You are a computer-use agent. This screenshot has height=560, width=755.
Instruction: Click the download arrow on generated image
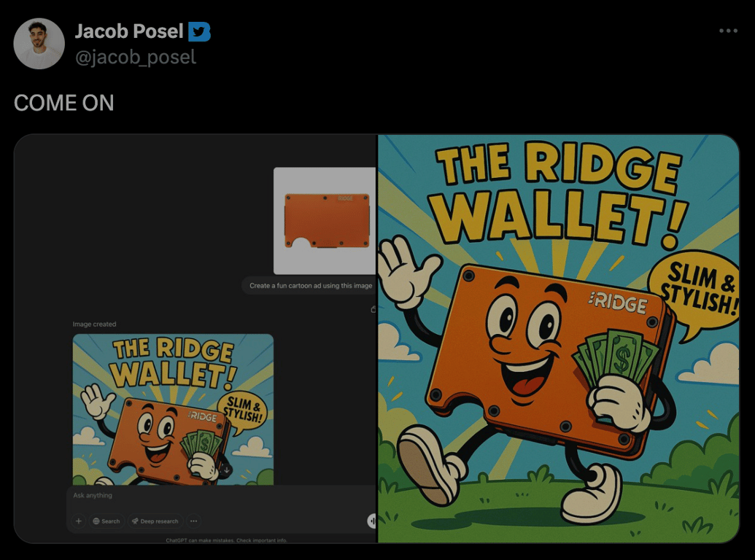[226, 470]
